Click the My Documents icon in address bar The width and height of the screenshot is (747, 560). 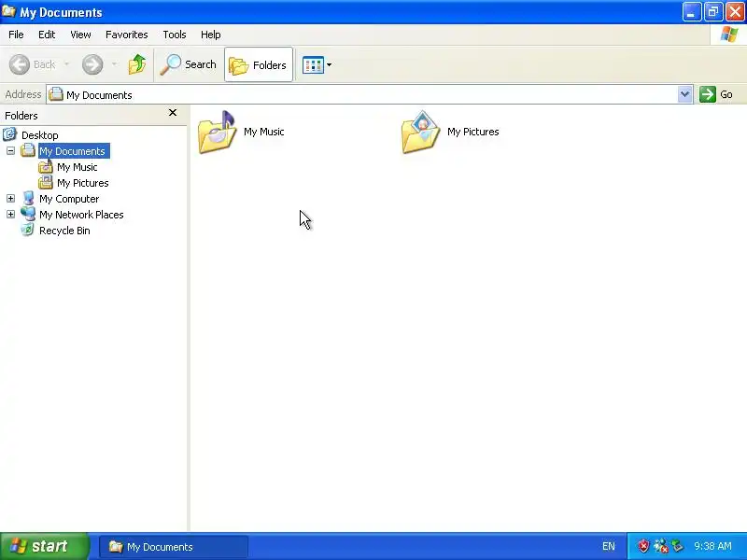56,94
